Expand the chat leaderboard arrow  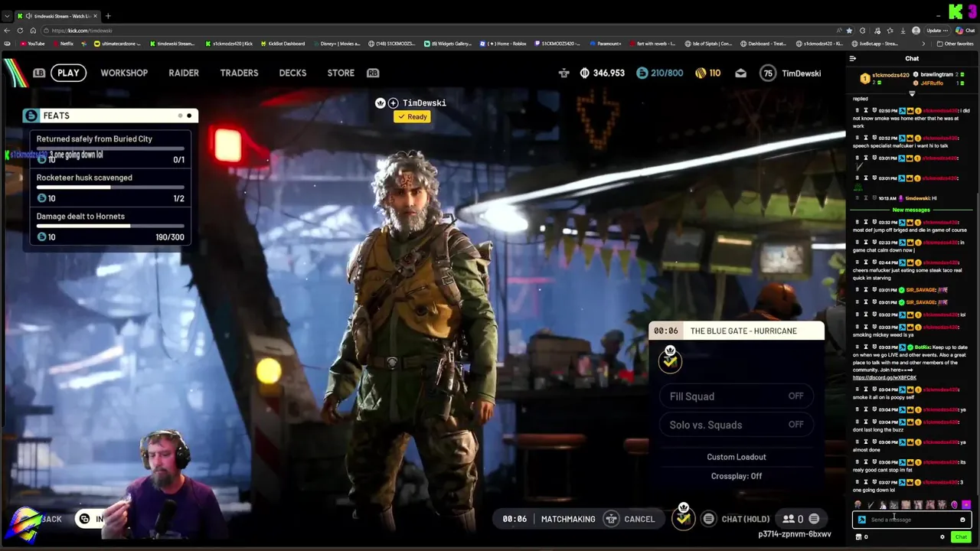click(912, 93)
